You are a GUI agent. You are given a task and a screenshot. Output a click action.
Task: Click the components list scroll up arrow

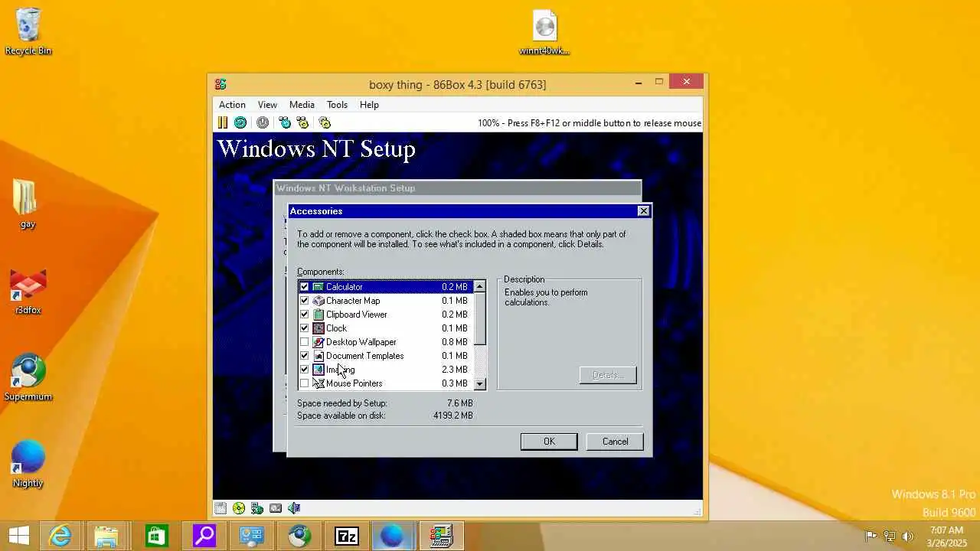pyautogui.click(x=480, y=286)
